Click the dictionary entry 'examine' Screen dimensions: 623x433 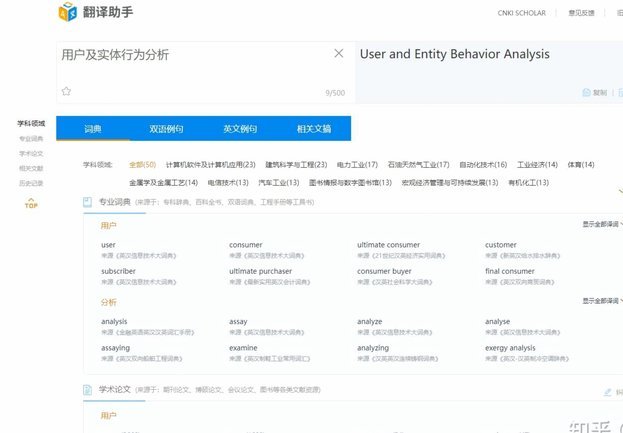243,348
